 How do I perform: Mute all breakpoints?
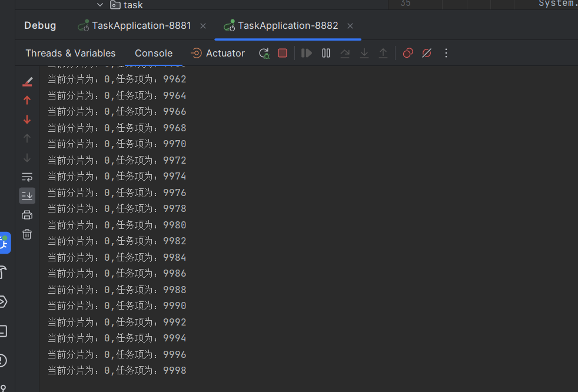pos(426,52)
